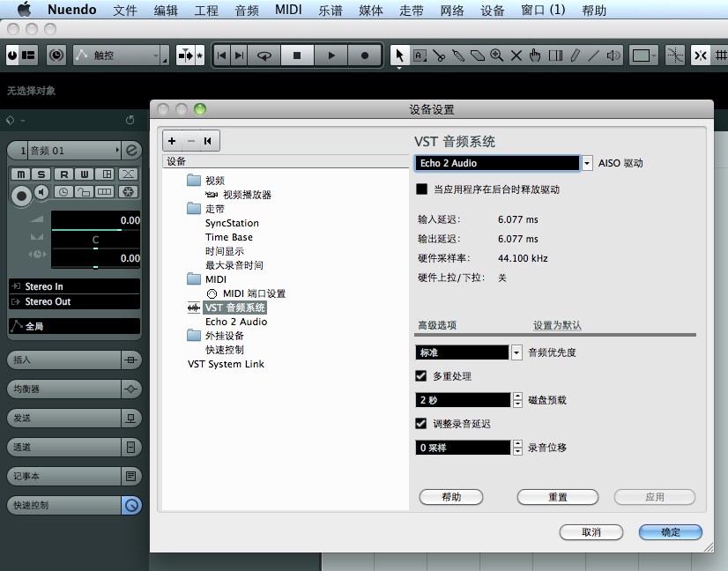
Task: Select the Split scissors tool
Action: pyautogui.click(x=439, y=56)
